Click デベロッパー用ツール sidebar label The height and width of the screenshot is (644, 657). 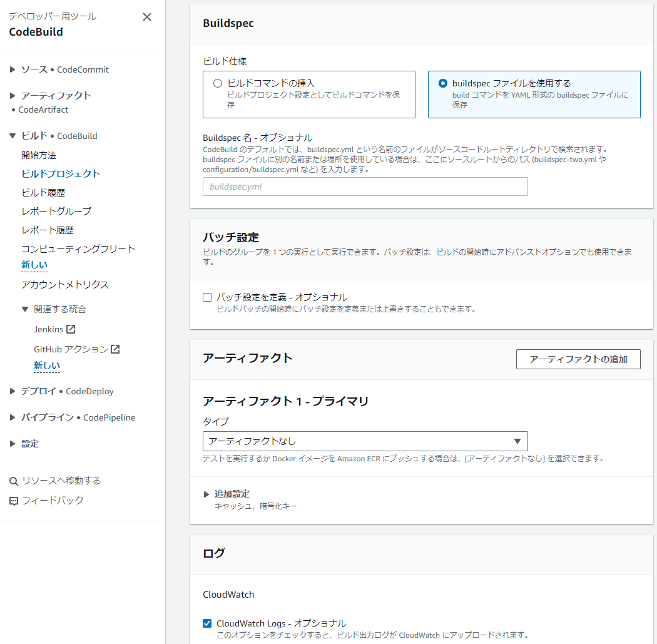53,16
